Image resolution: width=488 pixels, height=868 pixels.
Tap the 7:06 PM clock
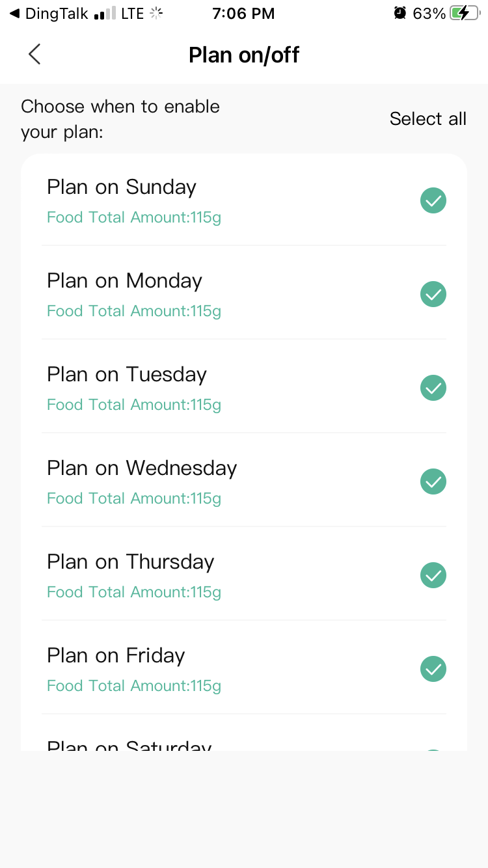(243, 13)
